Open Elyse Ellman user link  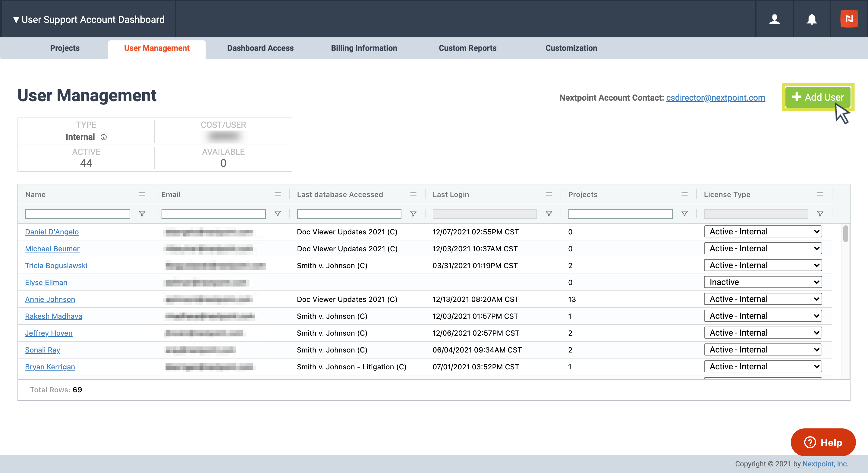coord(46,282)
